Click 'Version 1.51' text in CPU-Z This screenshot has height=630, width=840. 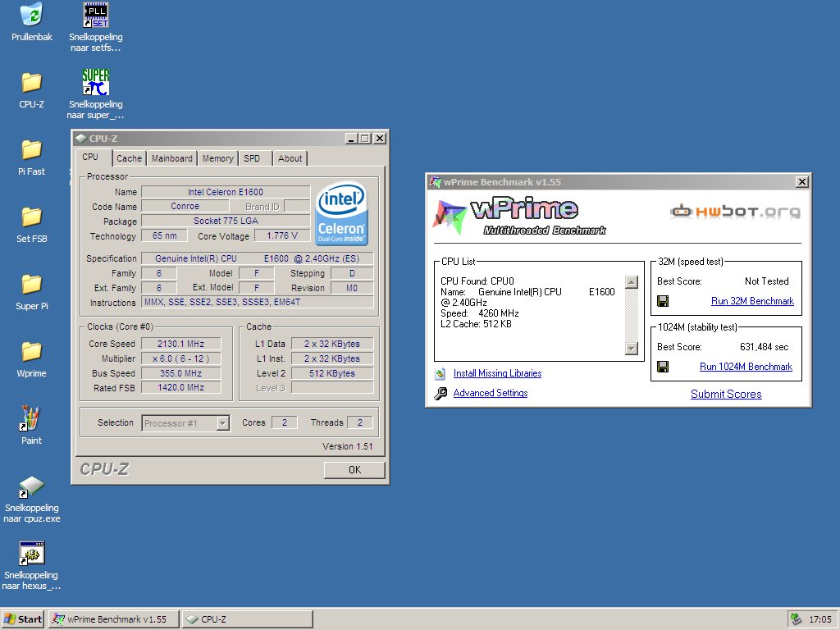coord(347,446)
